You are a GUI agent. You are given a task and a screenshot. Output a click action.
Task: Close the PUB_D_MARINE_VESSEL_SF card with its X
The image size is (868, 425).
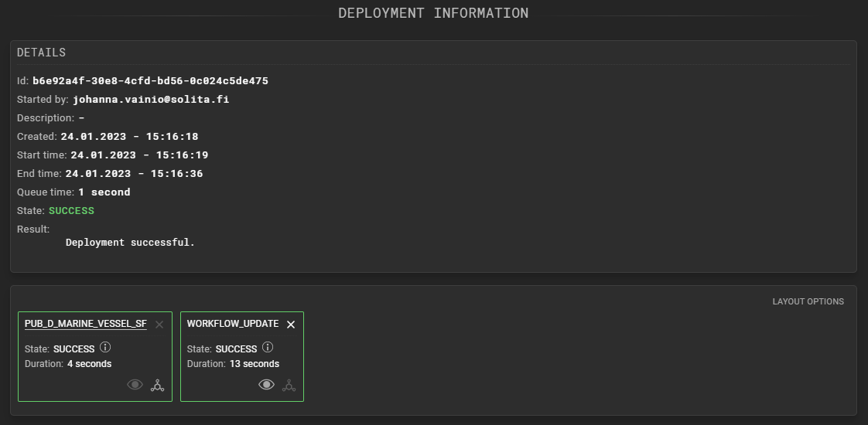tap(159, 325)
